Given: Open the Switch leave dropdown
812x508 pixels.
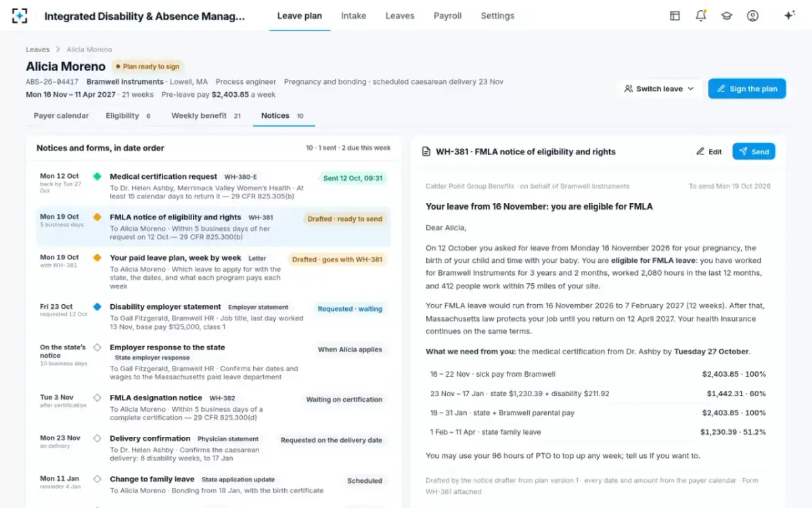Looking at the screenshot, I should tap(659, 89).
